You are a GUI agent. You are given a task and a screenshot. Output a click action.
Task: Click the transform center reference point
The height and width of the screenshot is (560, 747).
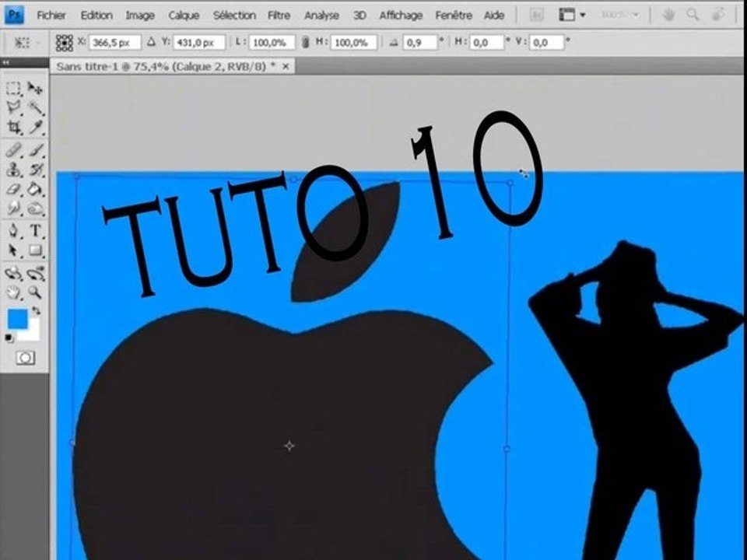pos(289,446)
